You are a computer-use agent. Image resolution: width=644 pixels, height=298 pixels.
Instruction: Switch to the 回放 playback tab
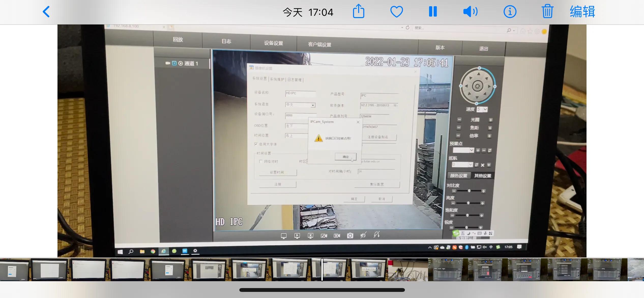coord(178,39)
